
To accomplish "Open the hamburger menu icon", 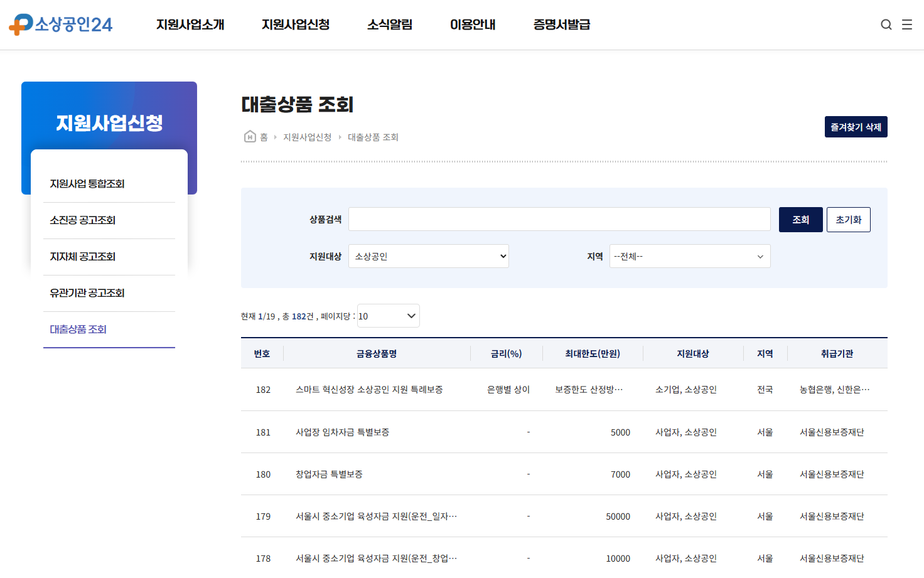I will click(x=906, y=24).
